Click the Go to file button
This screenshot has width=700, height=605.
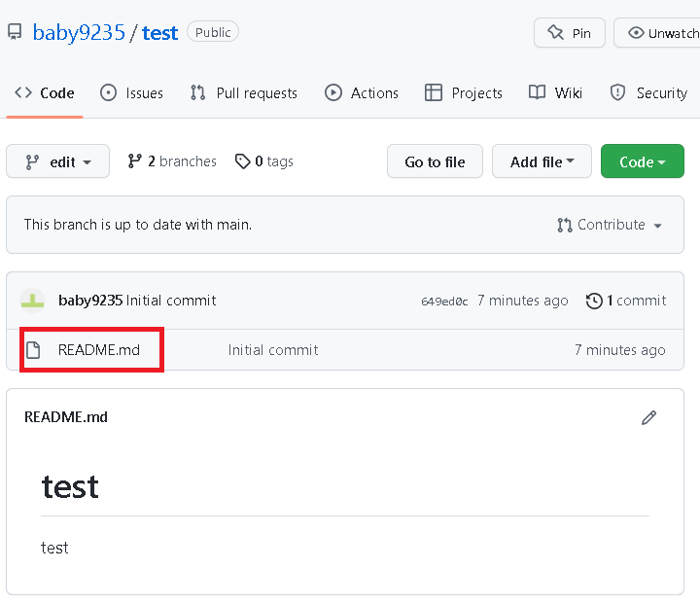point(435,161)
